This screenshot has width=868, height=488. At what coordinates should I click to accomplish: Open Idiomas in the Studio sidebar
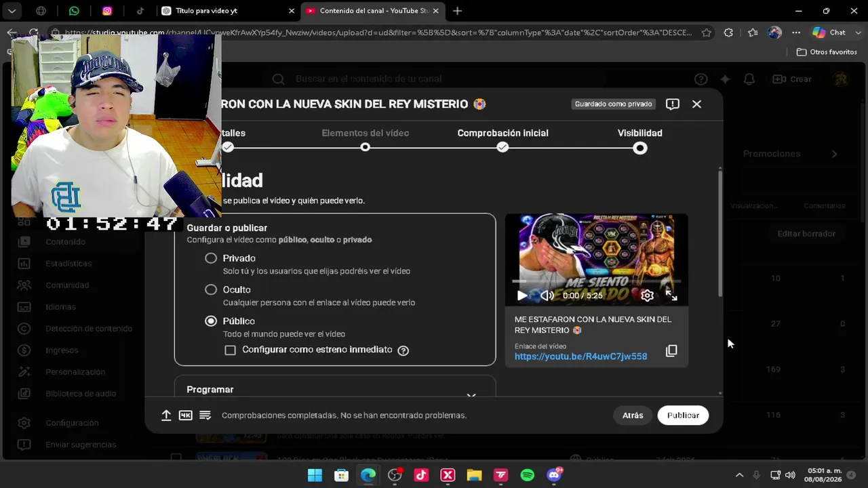(x=60, y=307)
